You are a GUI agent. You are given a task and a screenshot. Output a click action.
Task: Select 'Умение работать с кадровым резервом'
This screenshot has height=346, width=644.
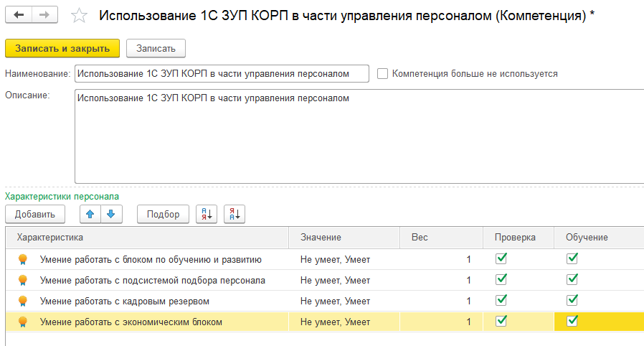[125, 301]
